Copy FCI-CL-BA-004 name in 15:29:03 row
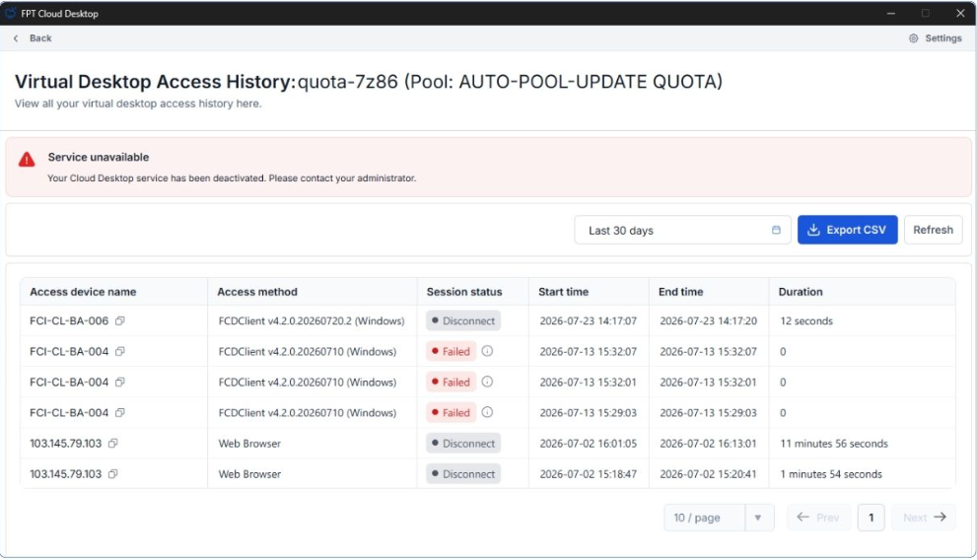 tap(120, 412)
